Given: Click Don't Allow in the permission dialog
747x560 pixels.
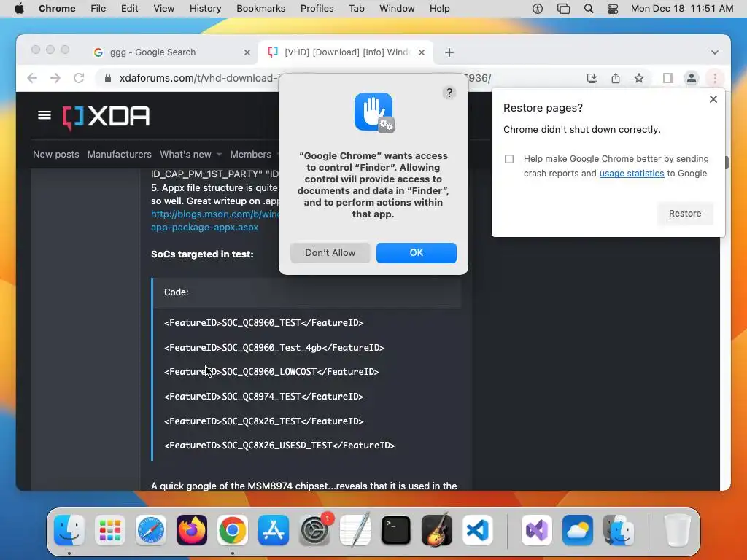Looking at the screenshot, I should 330,253.
